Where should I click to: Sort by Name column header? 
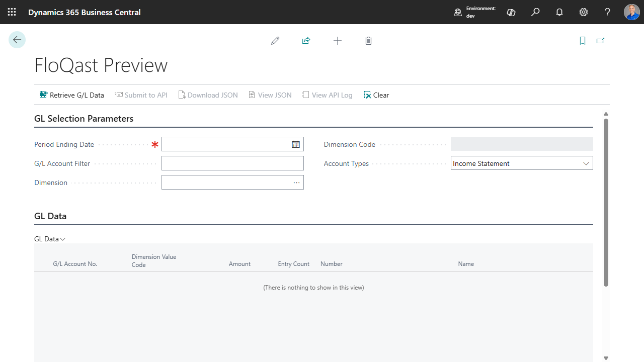tap(466, 264)
